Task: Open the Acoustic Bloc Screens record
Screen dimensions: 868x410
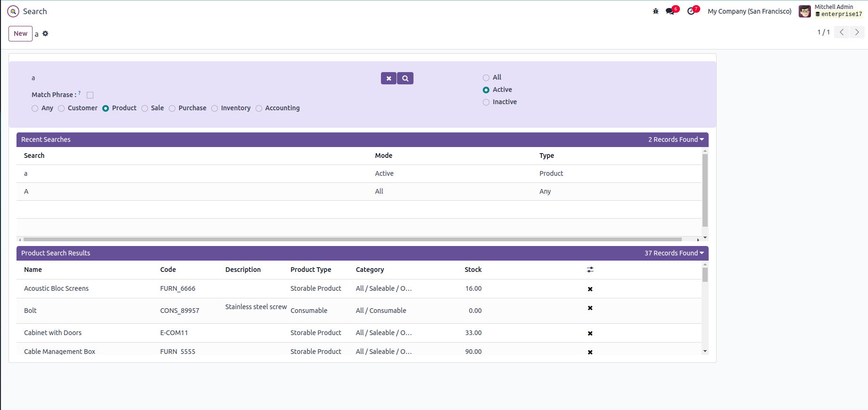Action: (x=56, y=288)
